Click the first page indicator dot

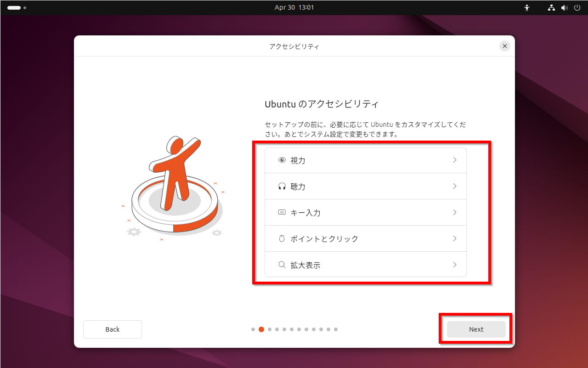point(253,329)
